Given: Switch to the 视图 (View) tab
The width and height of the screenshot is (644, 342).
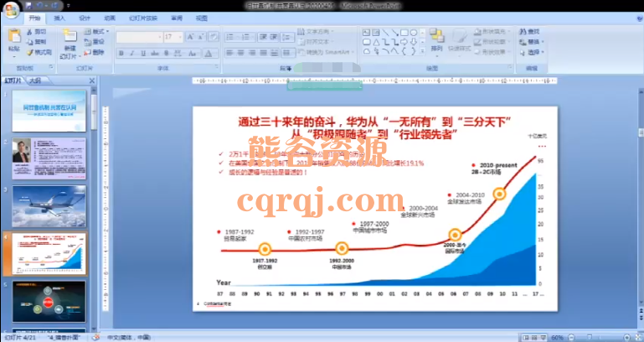Looking at the screenshot, I should click(202, 18).
